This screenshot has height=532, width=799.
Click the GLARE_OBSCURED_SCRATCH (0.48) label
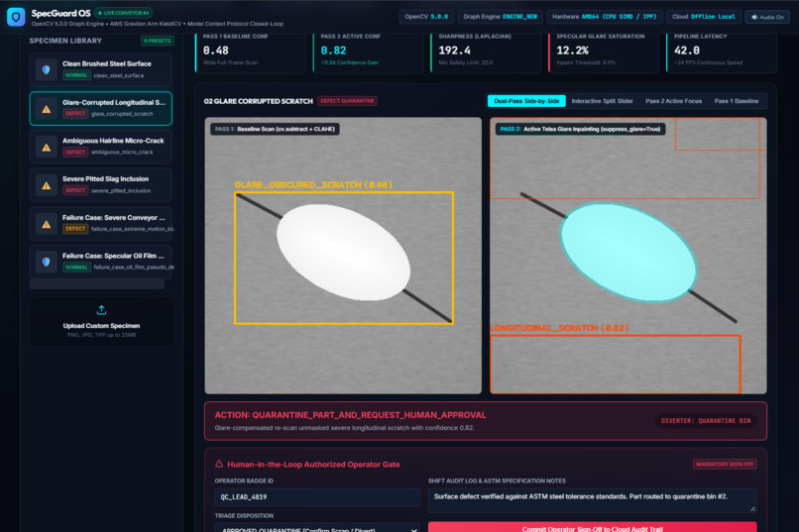click(x=313, y=185)
